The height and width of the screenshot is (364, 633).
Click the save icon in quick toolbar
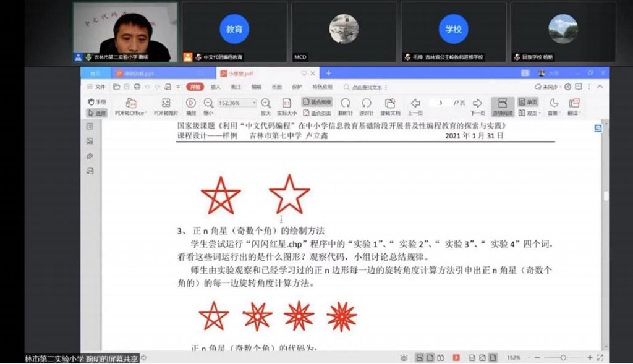click(x=127, y=87)
